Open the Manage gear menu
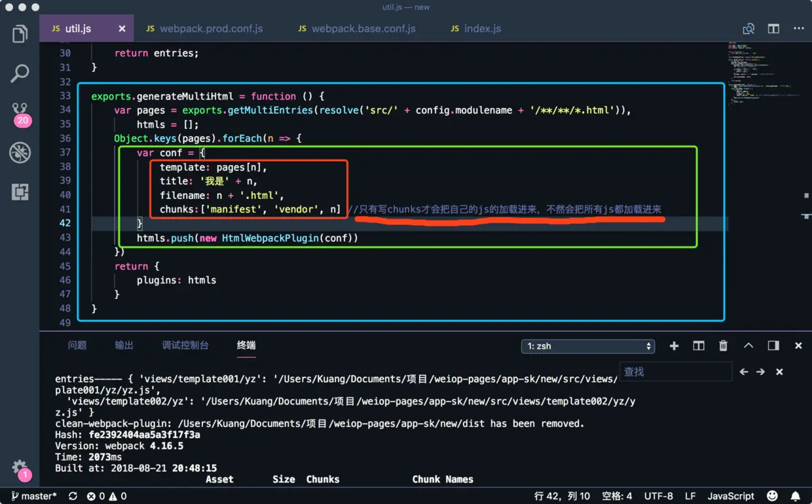The height and width of the screenshot is (504, 812). pyautogui.click(x=20, y=469)
